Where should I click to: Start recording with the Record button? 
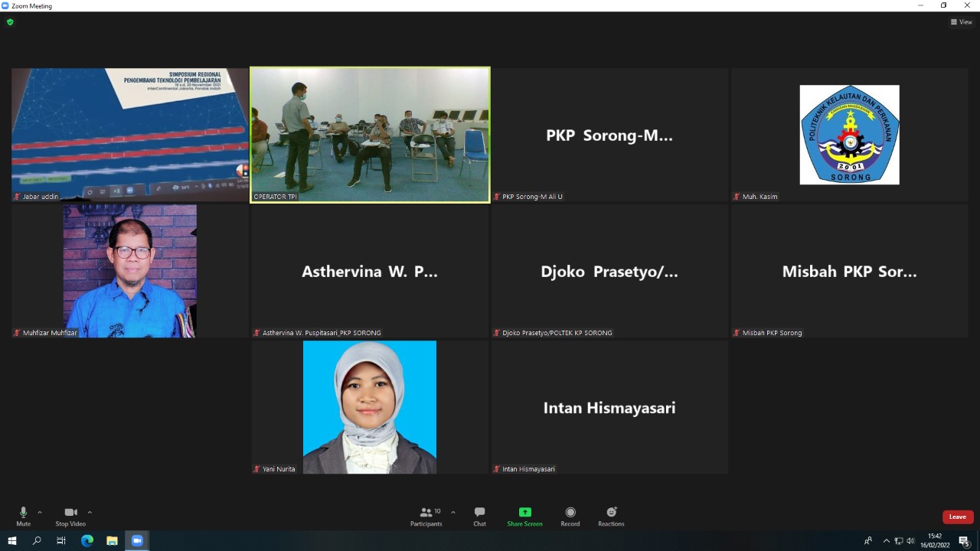(570, 516)
